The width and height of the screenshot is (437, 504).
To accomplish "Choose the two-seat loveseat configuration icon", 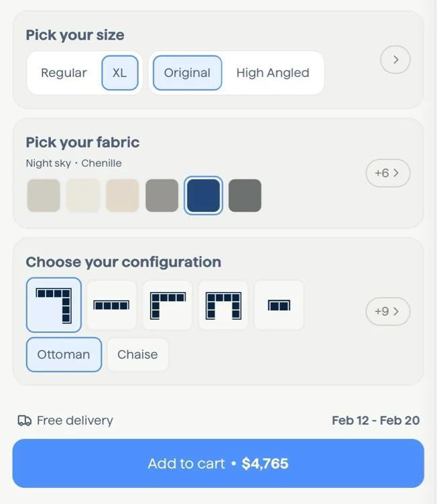I will click(279, 305).
